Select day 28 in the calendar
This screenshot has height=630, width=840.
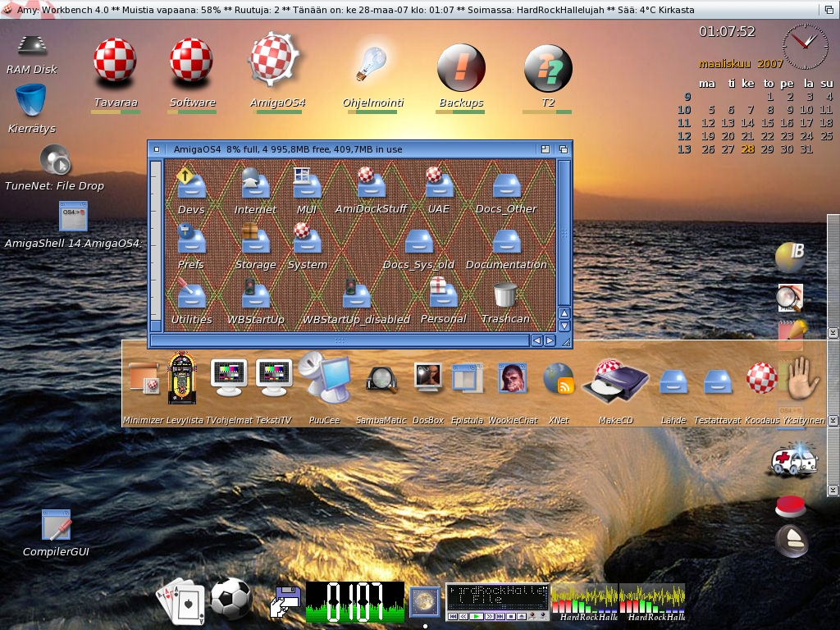(747, 149)
